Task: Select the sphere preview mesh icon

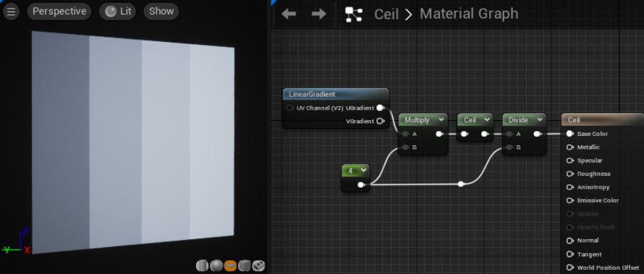Action: [217, 265]
